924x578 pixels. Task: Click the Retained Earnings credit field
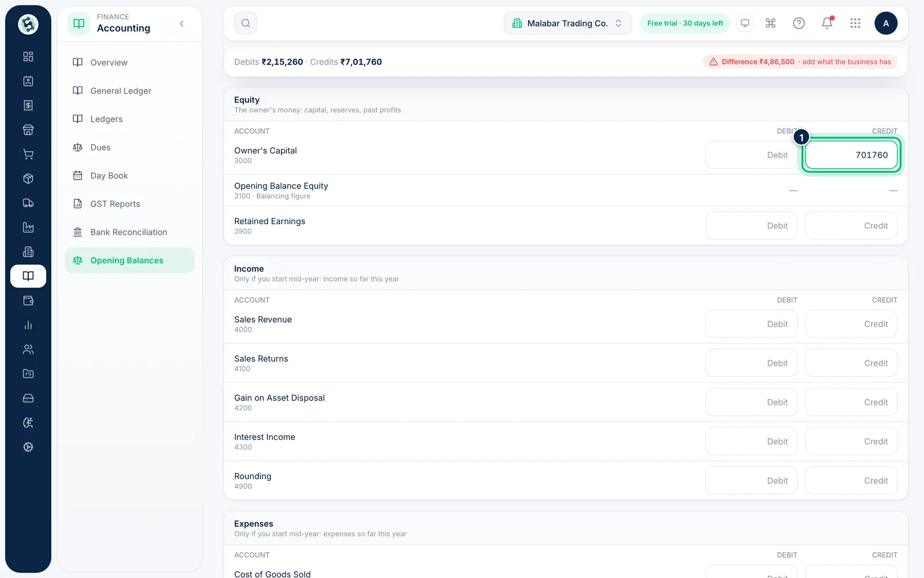[851, 226]
